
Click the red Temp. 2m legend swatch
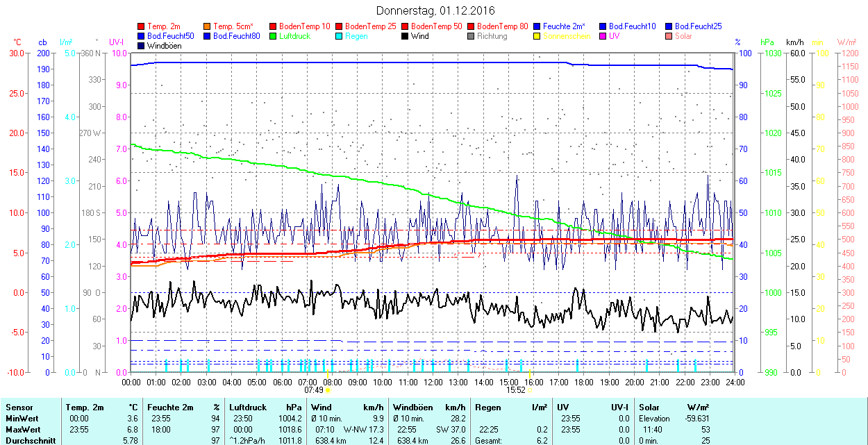coord(142,26)
